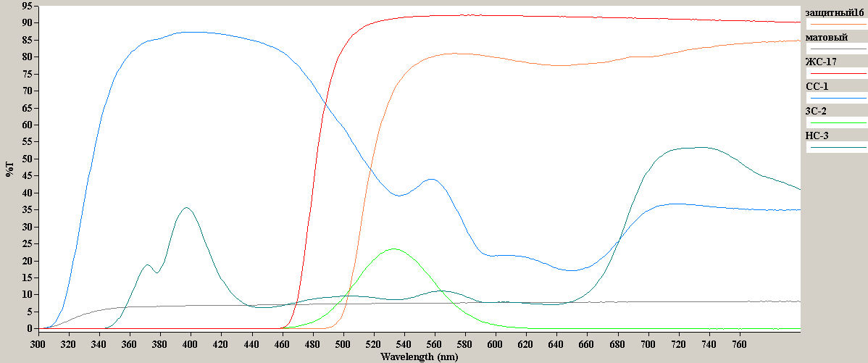Select the НС-3 legend label
868x363 pixels.
click(817, 135)
